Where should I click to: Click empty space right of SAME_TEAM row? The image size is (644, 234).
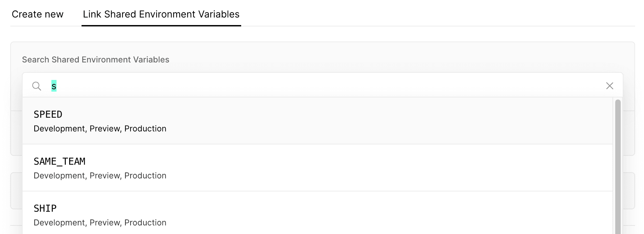tap(411, 168)
